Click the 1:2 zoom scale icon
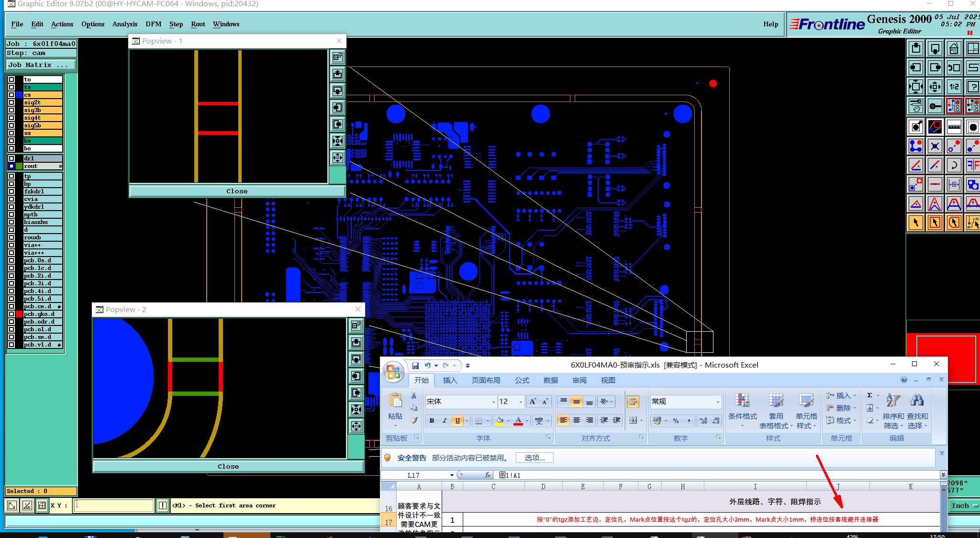Viewport: 980px width, 538px height. coord(954,87)
